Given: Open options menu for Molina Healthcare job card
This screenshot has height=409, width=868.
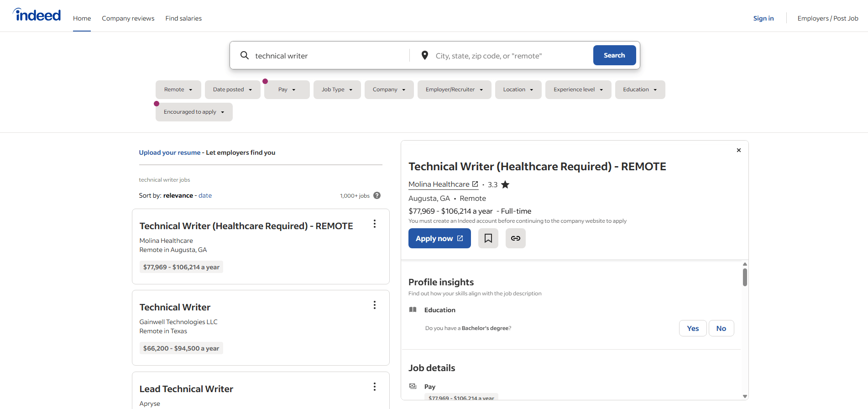Looking at the screenshot, I should (375, 224).
